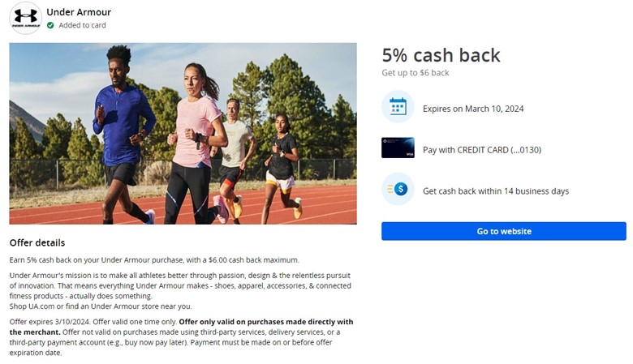The width and height of the screenshot is (633, 364).
Task: Click the Under Armour logo icon
Action: click(25, 18)
